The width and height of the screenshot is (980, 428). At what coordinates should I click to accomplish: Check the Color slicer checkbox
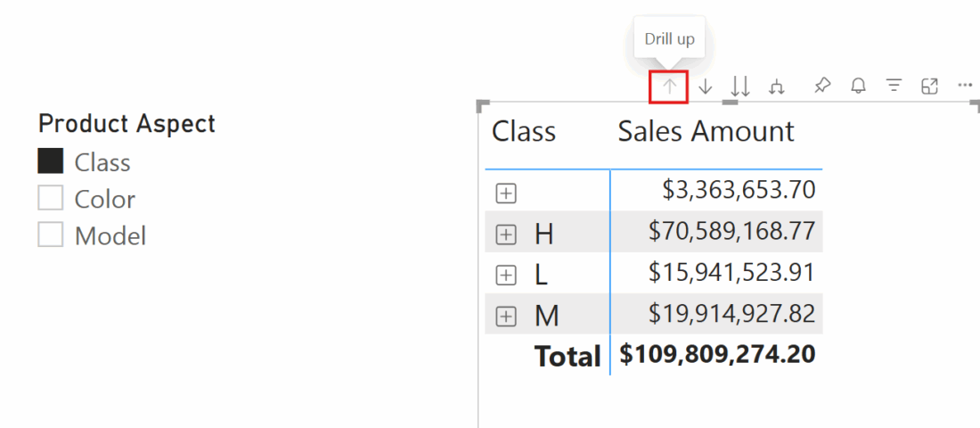pos(51,198)
